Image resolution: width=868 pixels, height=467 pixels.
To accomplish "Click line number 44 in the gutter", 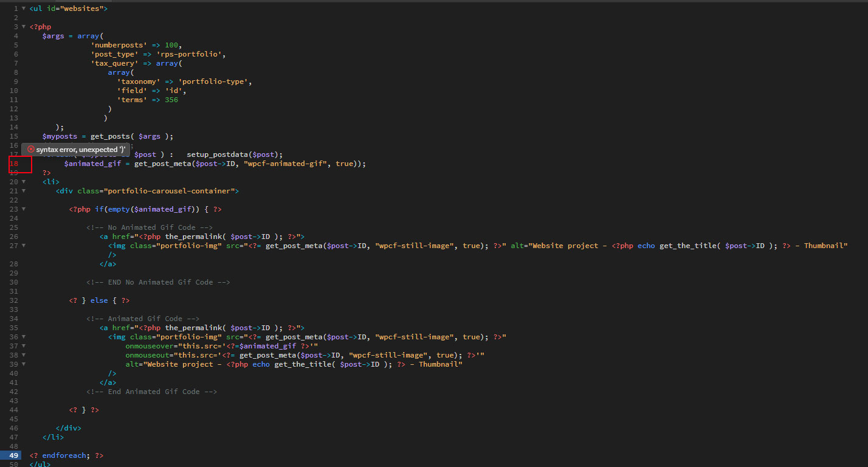I will tap(13, 409).
